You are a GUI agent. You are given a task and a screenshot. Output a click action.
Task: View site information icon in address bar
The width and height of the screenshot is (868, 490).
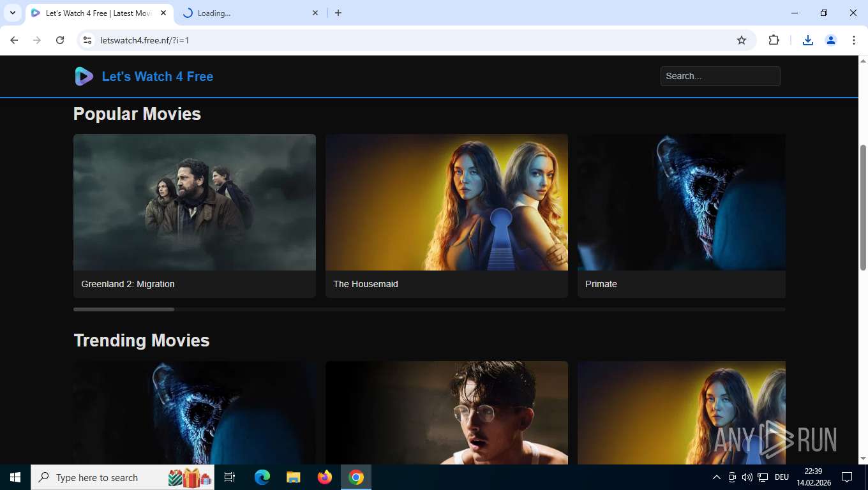[x=88, y=40]
